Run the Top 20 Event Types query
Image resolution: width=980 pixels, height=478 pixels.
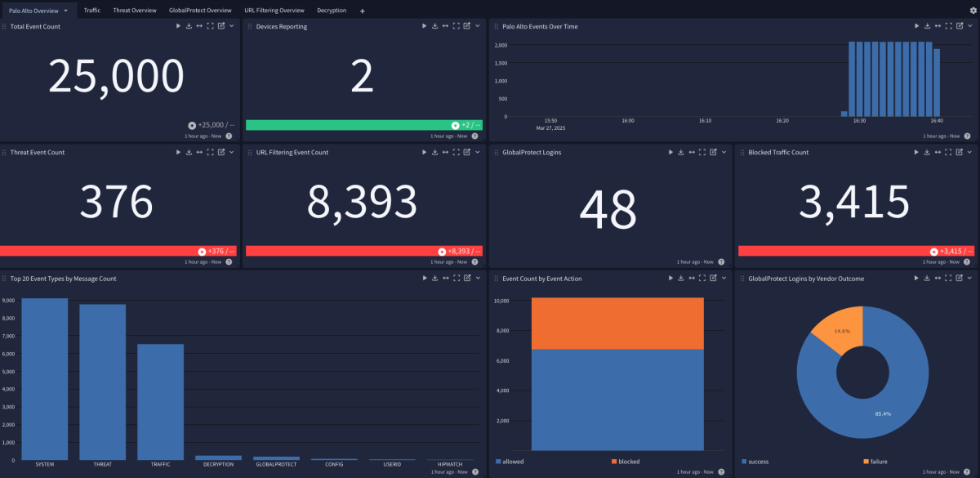[x=424, y=278]
